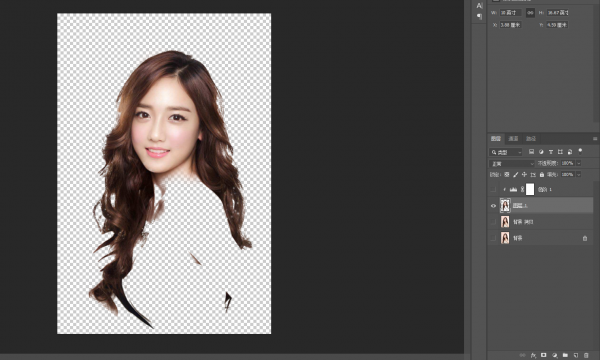Filter layers by type layers icon
The width and height of the screenshot is (600, 360).
(551, 152)
